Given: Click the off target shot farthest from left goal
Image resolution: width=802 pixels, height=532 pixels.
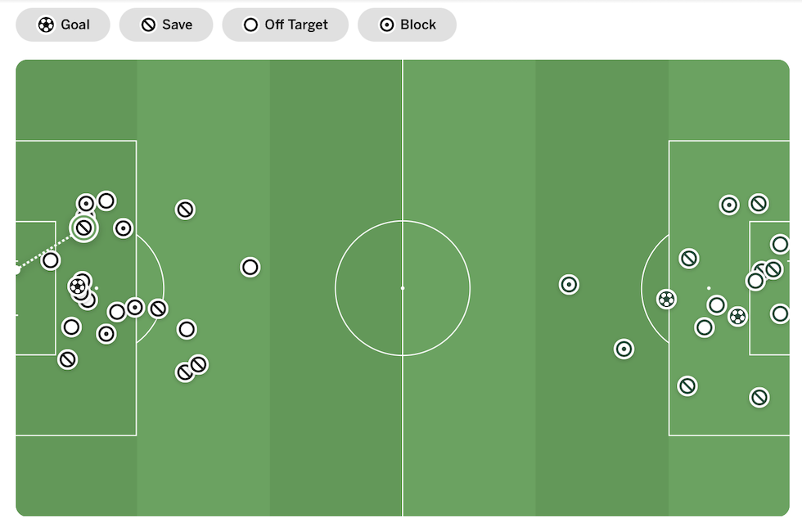Looking at the screenshot, I should click(250, 267).
